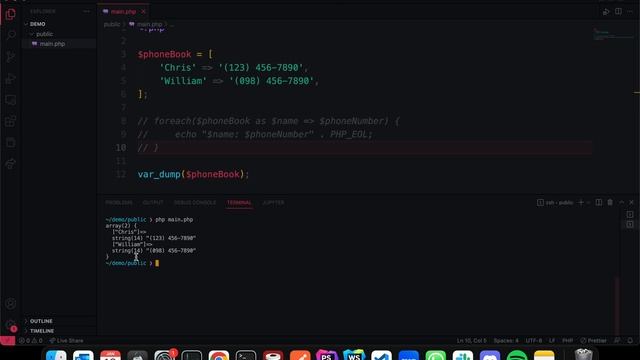Click the 'Chris' array key text
Screen dimensions: 640x360
pyautogui.click(x=178, y=68)
